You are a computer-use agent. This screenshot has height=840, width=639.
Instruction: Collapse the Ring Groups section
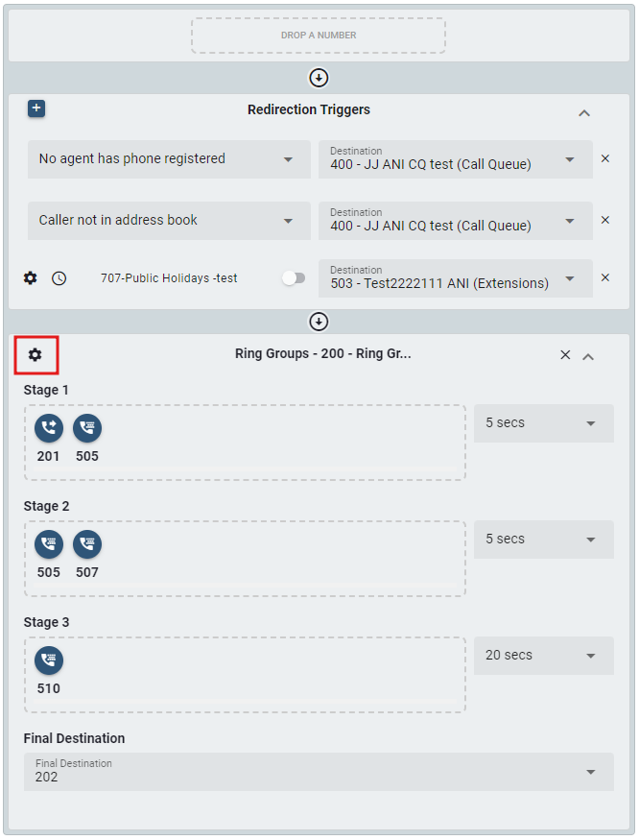[x=589, y=356]
